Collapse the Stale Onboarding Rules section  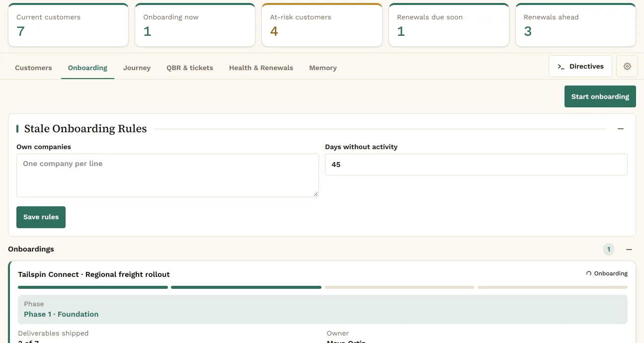click(x=621, y=129)
